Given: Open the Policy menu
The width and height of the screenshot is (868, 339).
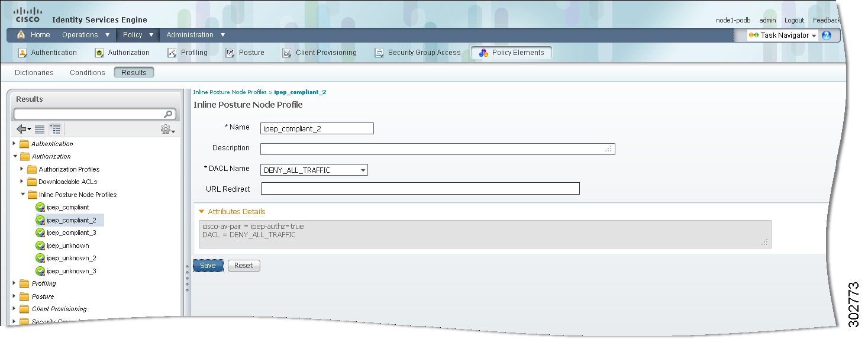Looking at the screenshot, I should 137,35.
